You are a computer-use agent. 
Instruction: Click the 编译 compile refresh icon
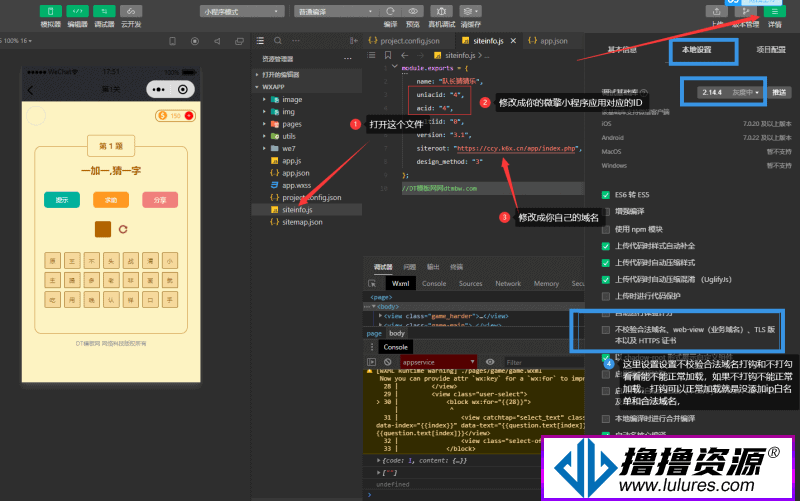click(x=390, y=11)
